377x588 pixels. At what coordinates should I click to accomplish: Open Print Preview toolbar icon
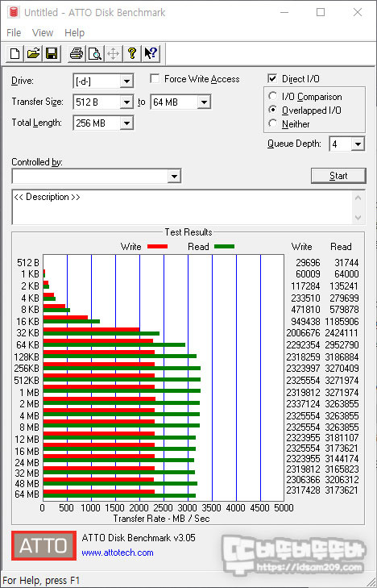pos(95,53)
